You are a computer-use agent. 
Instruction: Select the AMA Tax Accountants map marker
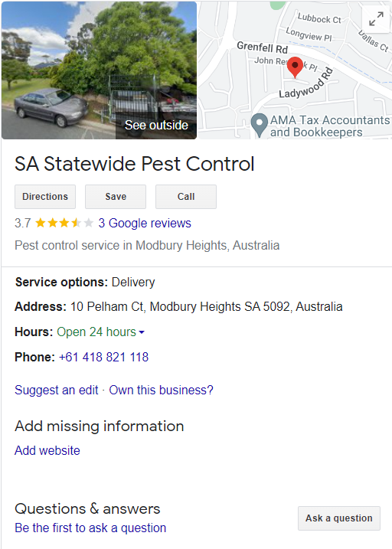(260, 126)
